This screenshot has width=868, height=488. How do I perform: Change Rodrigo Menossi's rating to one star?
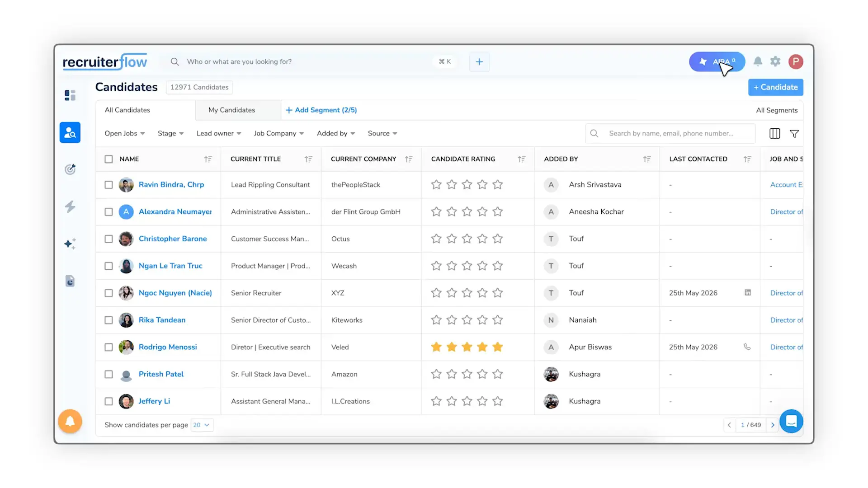coord(436,347)
